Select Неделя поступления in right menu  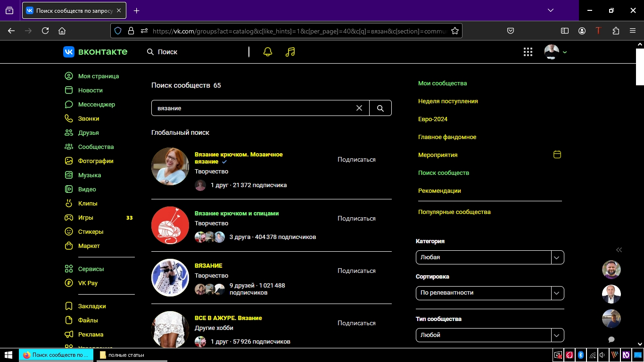pos(448,101)
